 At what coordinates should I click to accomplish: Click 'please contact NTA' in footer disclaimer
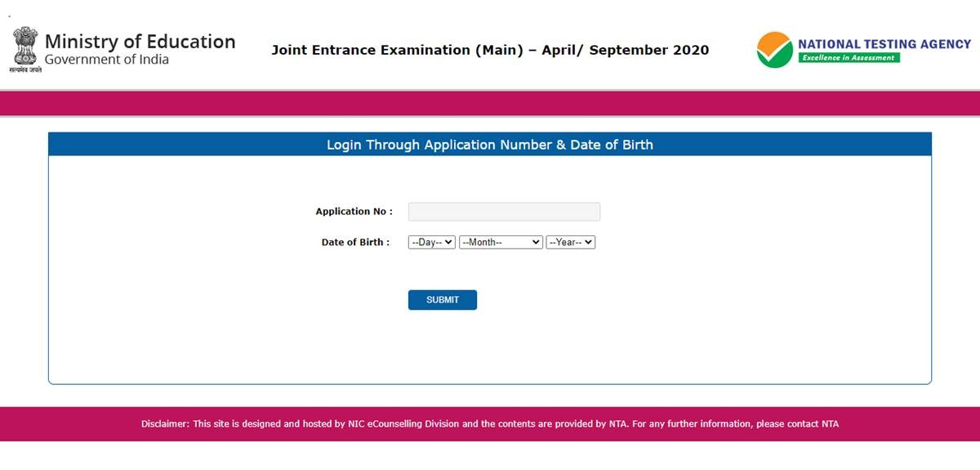pyautogui.click(x=797, y=424)
